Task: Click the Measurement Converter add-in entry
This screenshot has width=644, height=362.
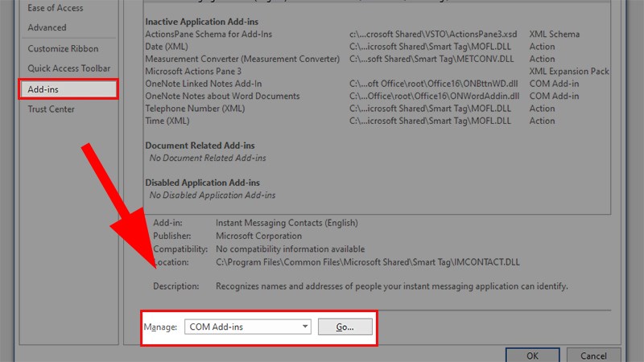Action: click(242, 60)
